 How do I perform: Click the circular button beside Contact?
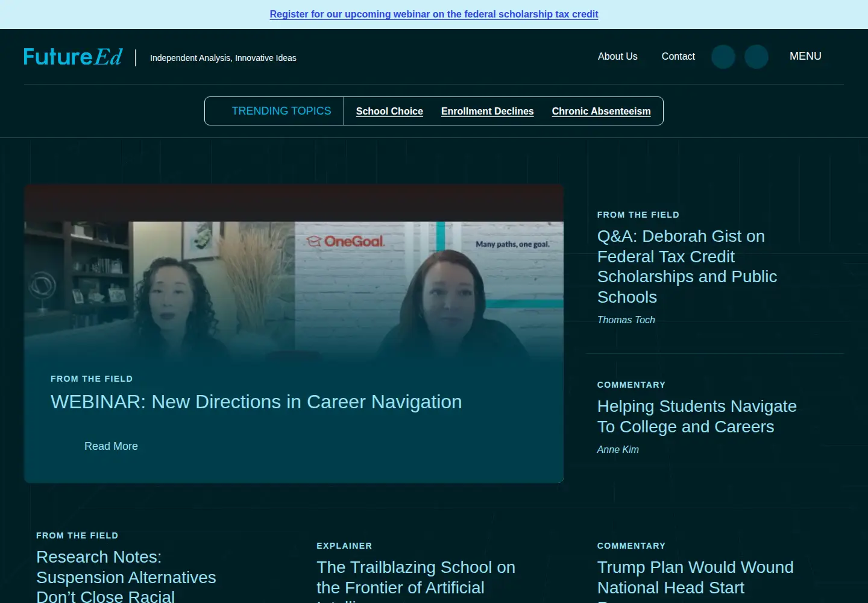pyautogui.click(x=723, y=57)
